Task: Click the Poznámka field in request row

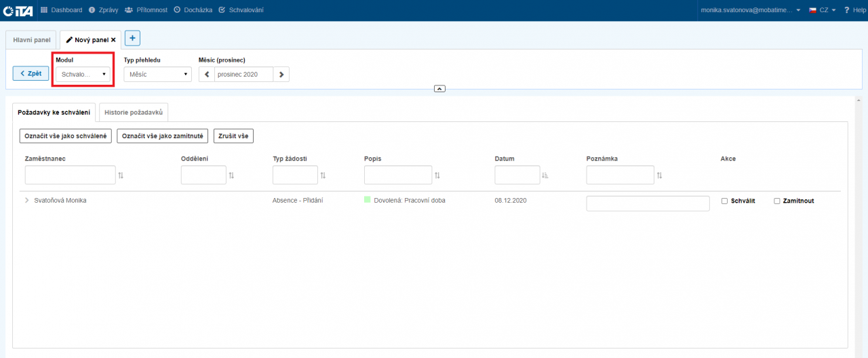Action: click(x=648, y=203)
